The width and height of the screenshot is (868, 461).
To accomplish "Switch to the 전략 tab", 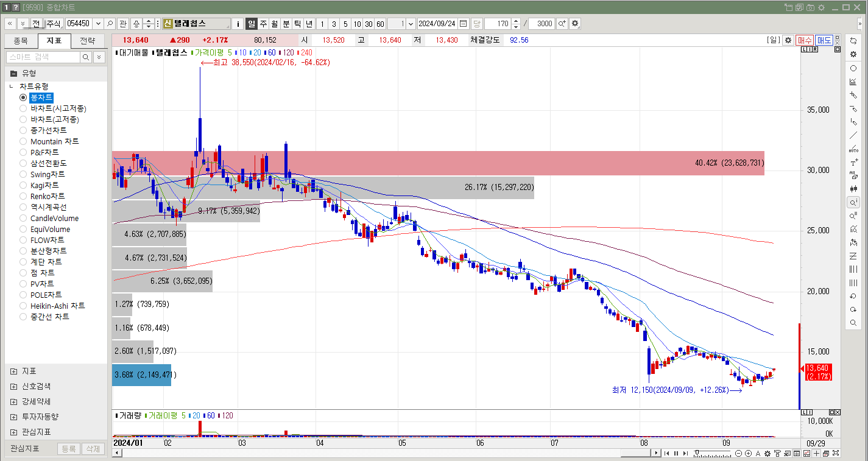I will click(x=88, y=41).
